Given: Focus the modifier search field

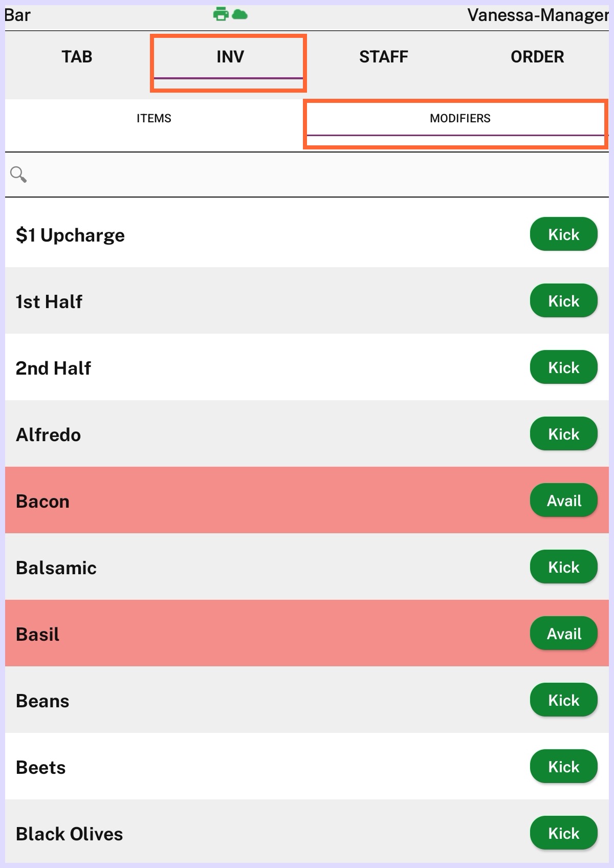Looking at the screenshot, I should tap(317, 175).
